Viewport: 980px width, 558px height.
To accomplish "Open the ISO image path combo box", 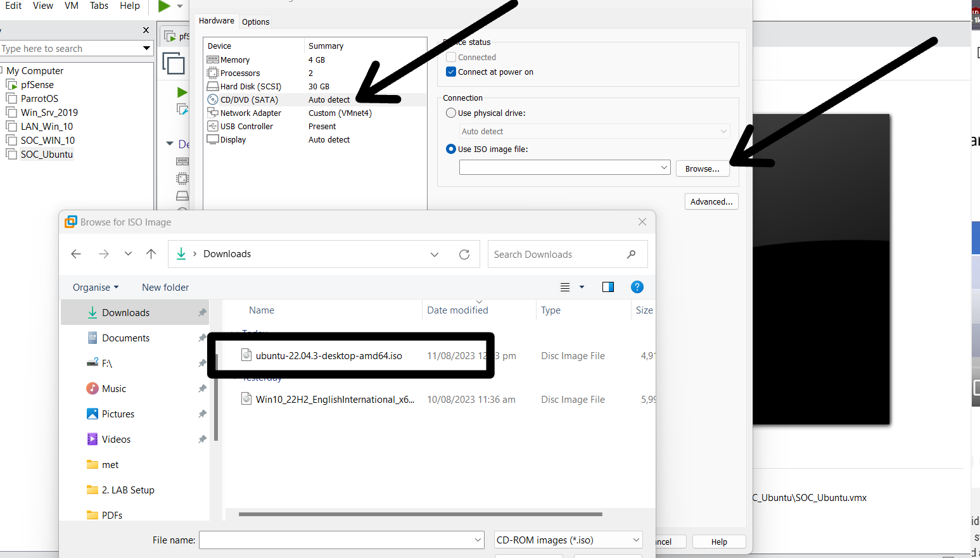I will click(564, 167).
